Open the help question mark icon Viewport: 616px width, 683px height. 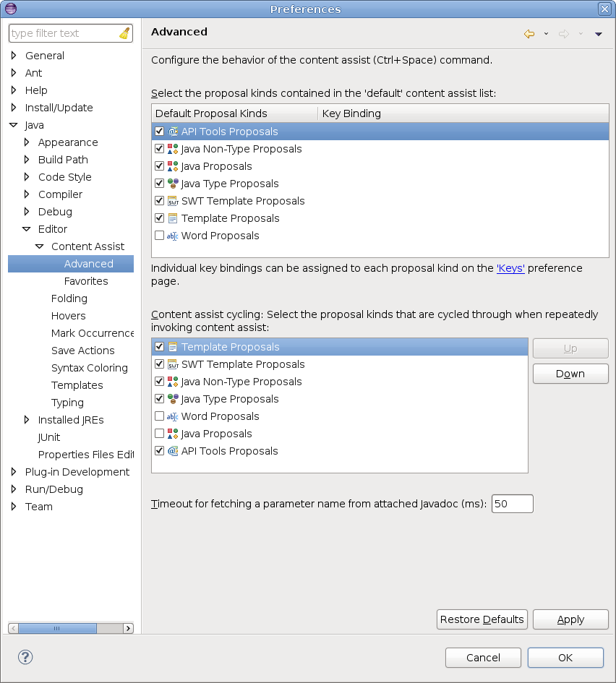pos(25,657)
